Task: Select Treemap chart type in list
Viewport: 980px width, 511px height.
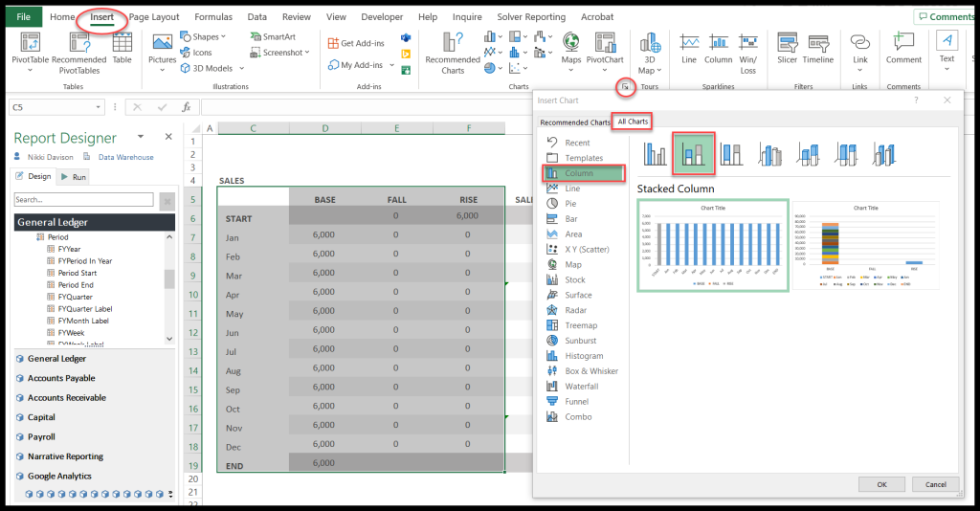Action: (581, 325)
